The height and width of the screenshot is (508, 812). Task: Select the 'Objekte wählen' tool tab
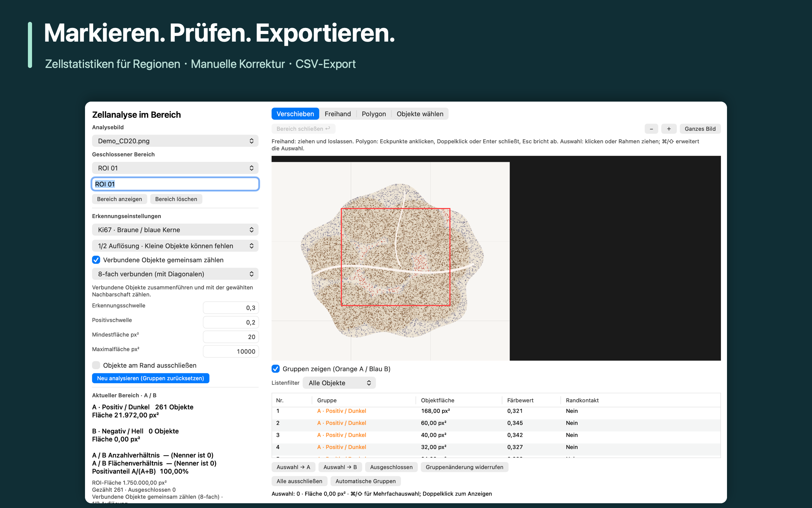420,114
